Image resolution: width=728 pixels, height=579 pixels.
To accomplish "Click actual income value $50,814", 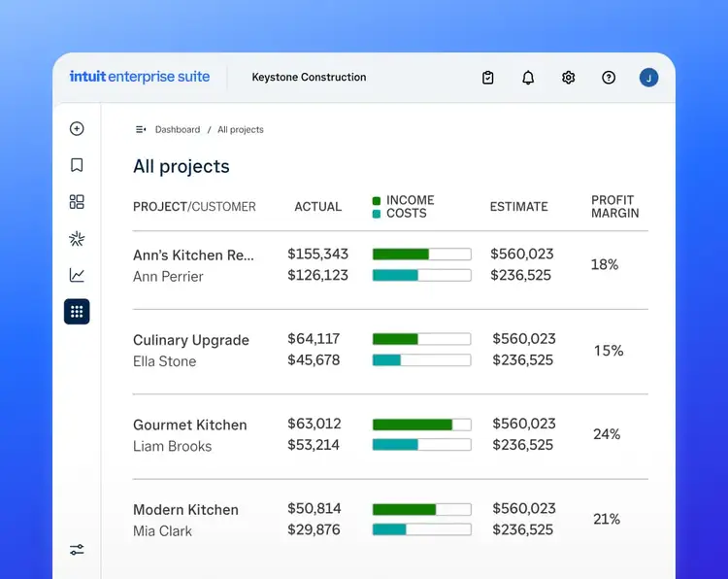I will point(314,508).
